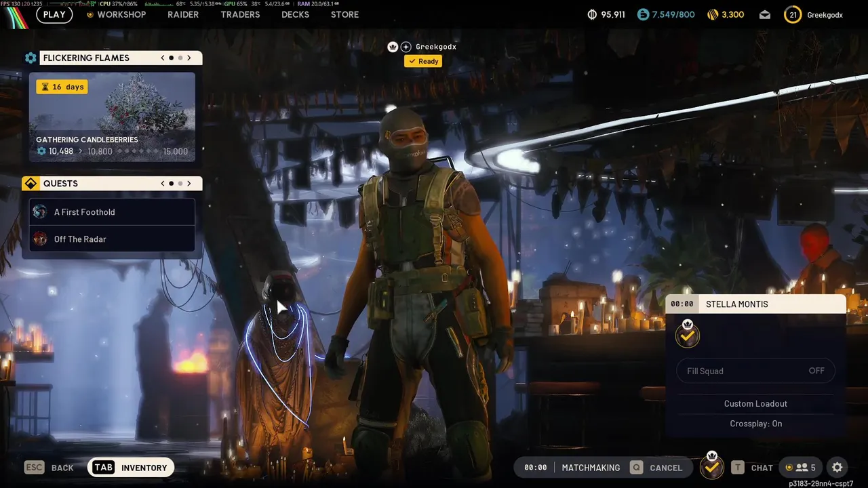Toggle the Crossplay: On setting
Image resolution: width=868 pixels, height=488 pixels.
click(x=756, y=424)
